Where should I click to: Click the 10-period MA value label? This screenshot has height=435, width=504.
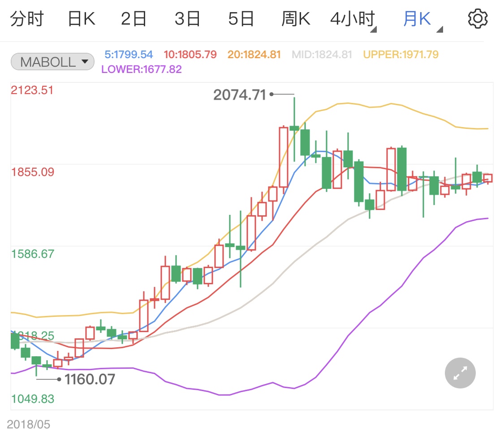coord(190,55)
